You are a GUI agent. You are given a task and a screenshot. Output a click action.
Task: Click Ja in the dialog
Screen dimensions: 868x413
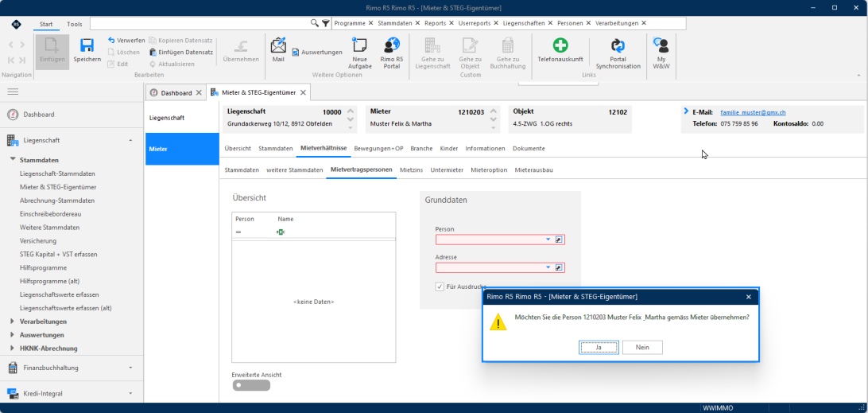(x=599, y=347)
